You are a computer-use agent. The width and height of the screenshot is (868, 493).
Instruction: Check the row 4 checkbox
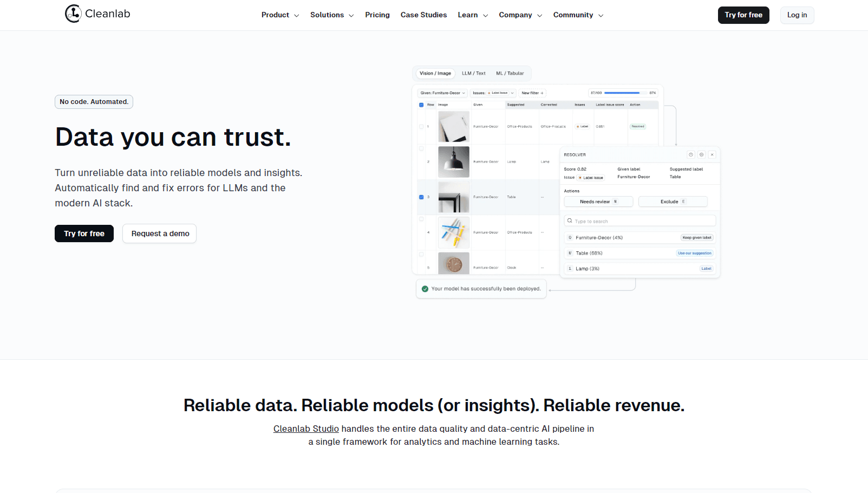421,219
